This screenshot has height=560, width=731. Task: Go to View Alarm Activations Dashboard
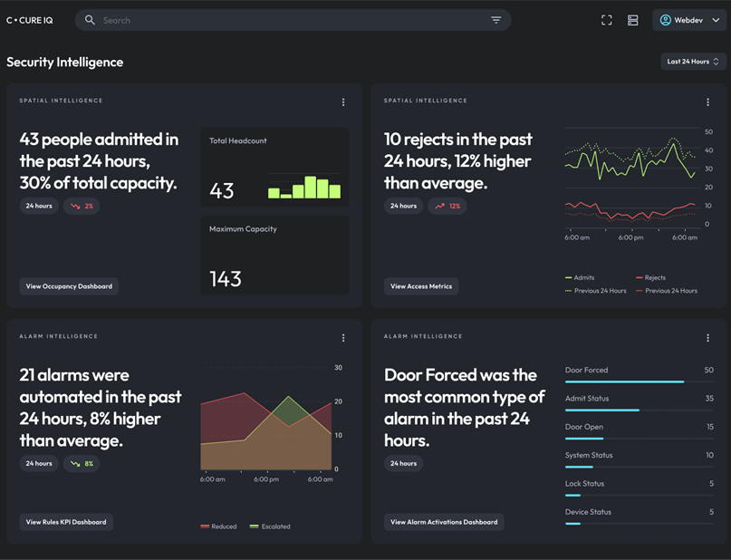[444, 522]
